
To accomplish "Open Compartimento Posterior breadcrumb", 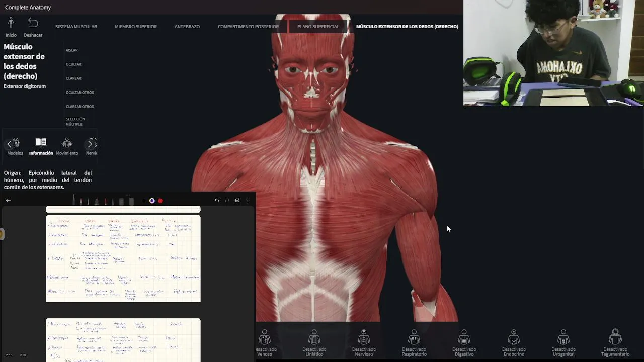I will pos(248,27).
